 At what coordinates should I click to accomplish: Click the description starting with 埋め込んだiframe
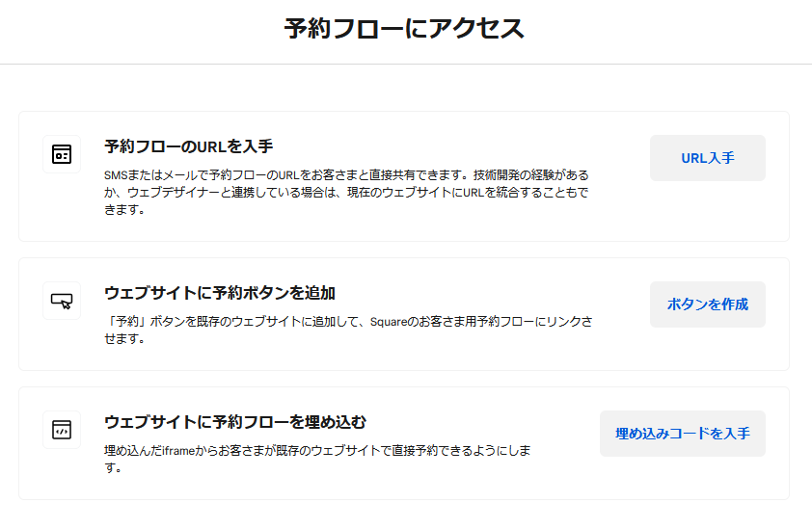click(x=318, y=459)
